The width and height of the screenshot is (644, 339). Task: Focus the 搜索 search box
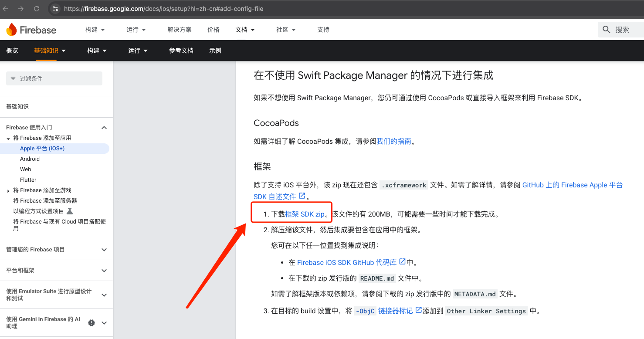[x=621, y=30]
